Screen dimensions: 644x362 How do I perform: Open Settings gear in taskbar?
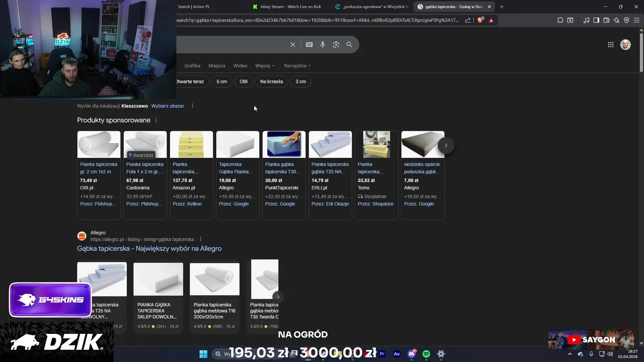441,354
